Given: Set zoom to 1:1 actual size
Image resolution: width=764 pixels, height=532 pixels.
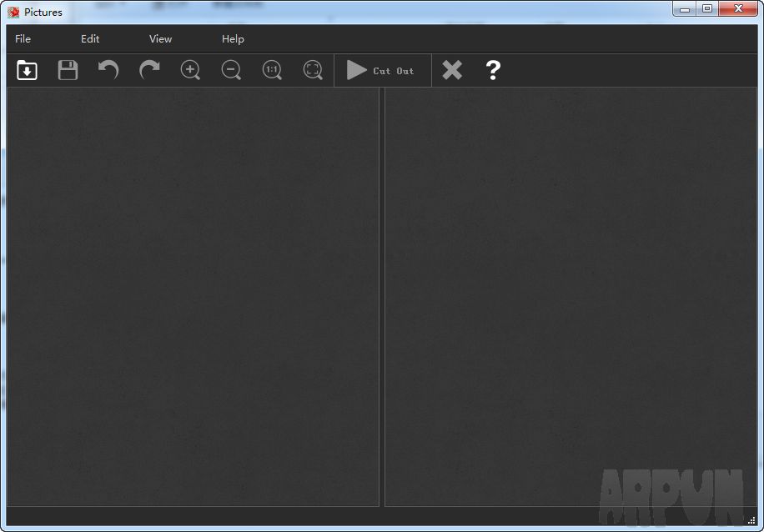Looking at the screenshot, I should pyautogui.click(x=272, y=71).
